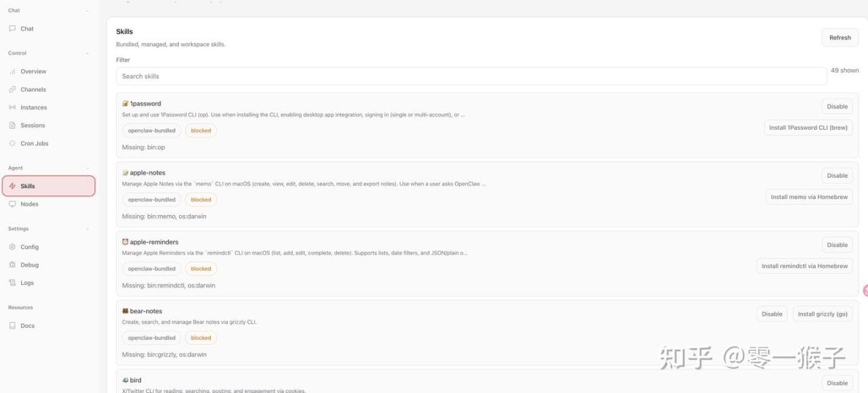The width and height of the screenshot is (868, 393).
Task: Disable the apple-notes skill
Action: (x=837, y=176)
